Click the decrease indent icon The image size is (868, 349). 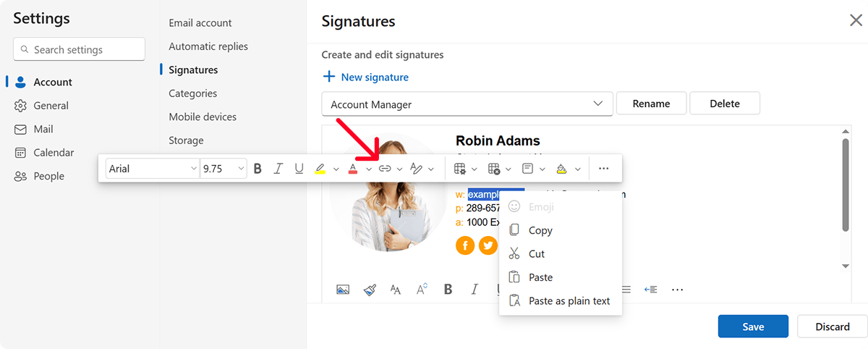pos(651,290)
